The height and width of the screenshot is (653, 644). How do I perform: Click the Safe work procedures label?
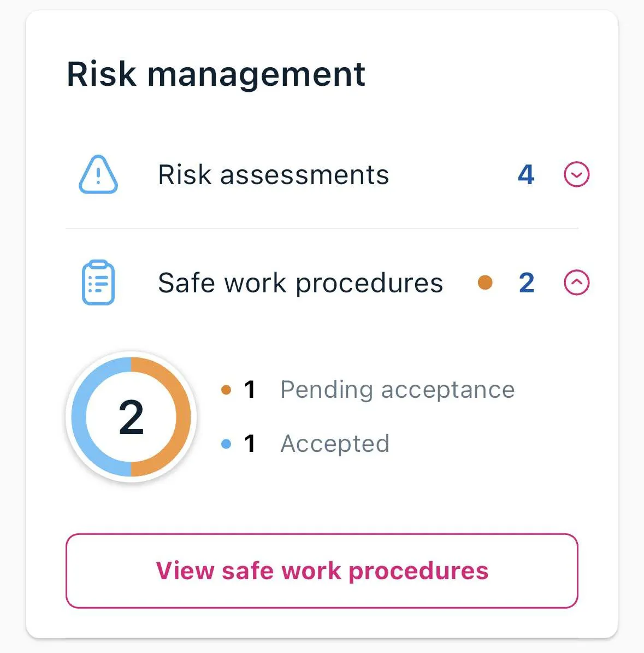coord(300,283)
